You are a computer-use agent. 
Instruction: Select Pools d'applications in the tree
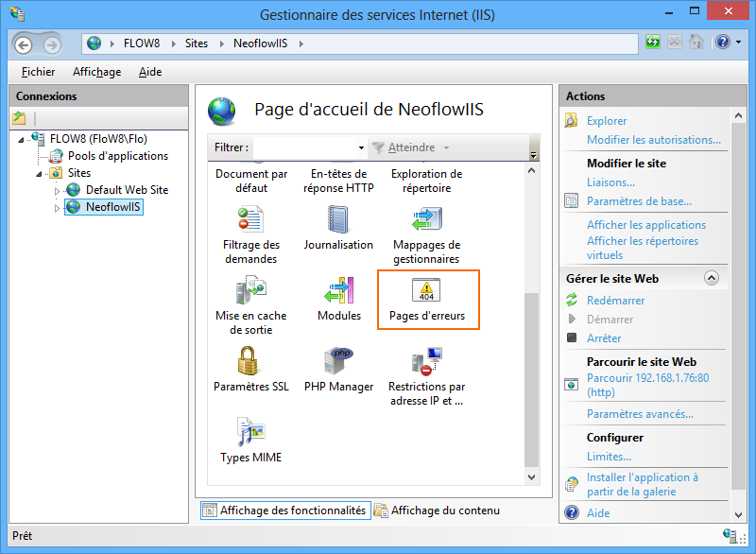tap(118, 156)
